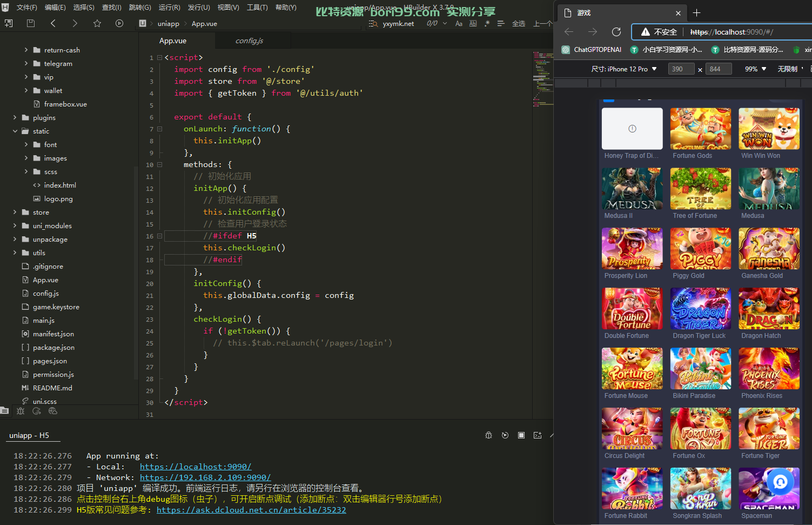Click the 不安全 not-secure warning icon
This screenshot has height=525, width=812.
click(646, 32)
